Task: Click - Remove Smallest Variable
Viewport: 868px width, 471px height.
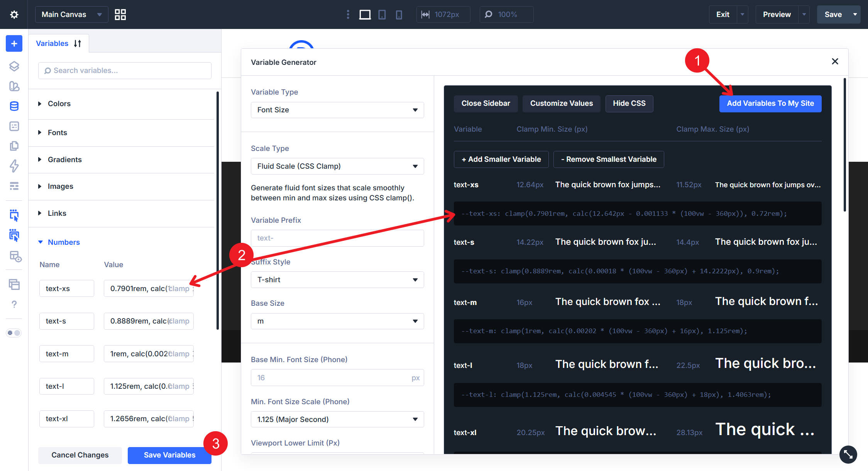Action: tap(609, 159)
